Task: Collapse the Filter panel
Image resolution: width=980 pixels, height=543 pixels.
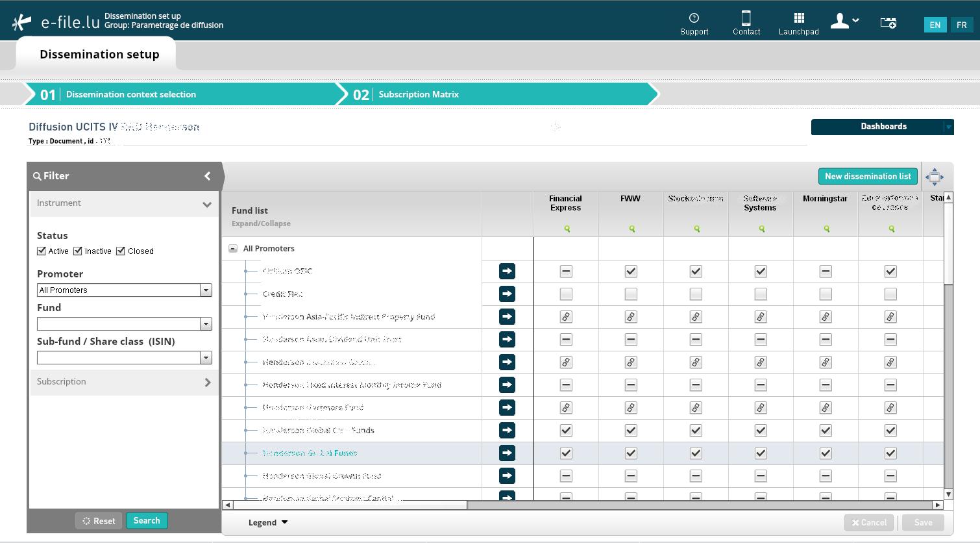Action: click(208, 176)
